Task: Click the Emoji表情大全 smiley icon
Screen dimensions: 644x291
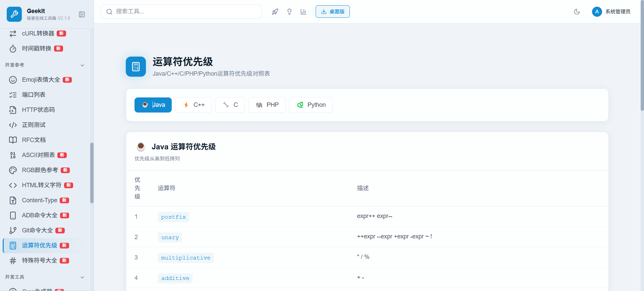Action: 13,80
